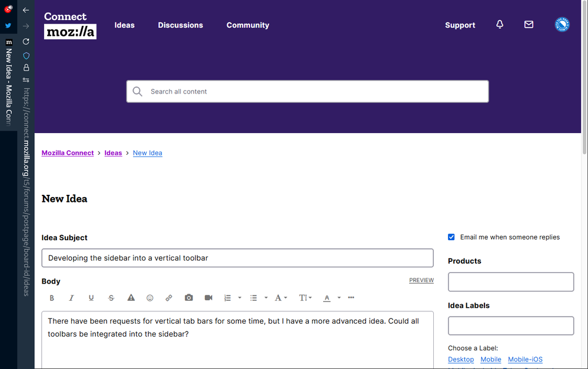Viewport: 588px width, 369px height.
Task: Open the emoji picker in the editor
Action: point(150,298)
